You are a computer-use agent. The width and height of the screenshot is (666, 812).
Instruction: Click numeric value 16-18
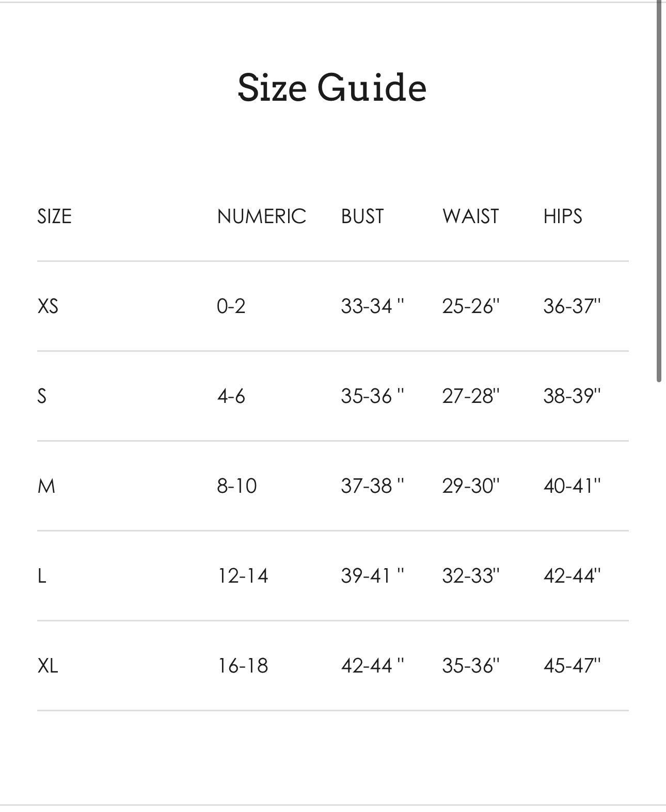click(243, 665)
